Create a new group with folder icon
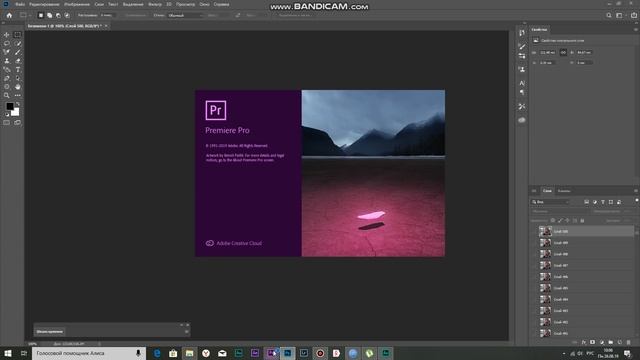The height and width of the screenshot is (360, 640). (x=611, y=342)
